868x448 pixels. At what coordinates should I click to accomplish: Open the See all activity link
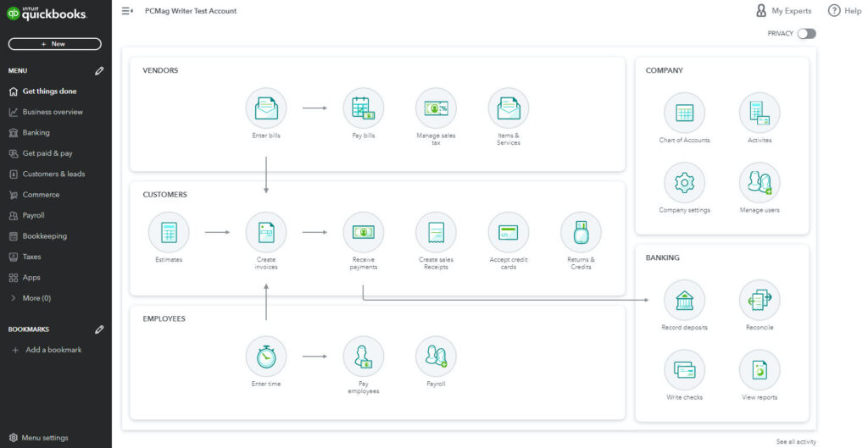click(x=795, y=442)
